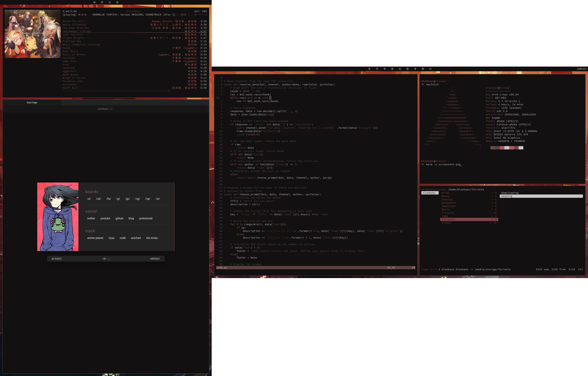Screen dimensions: 588x376
Task: Open the protonmail link
Action: 146,218
